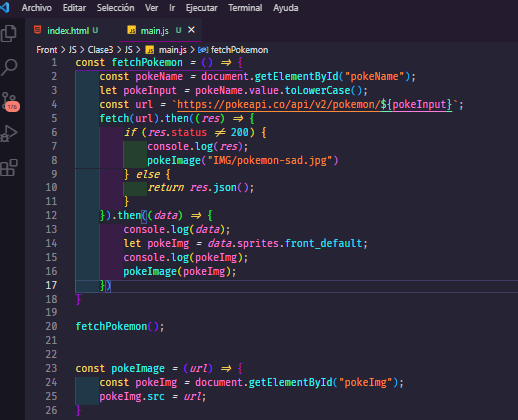Viewport: 518px width, 420px height.
Task: Click fetchPokemon declaration on line 1
Action: coord(147,62)
